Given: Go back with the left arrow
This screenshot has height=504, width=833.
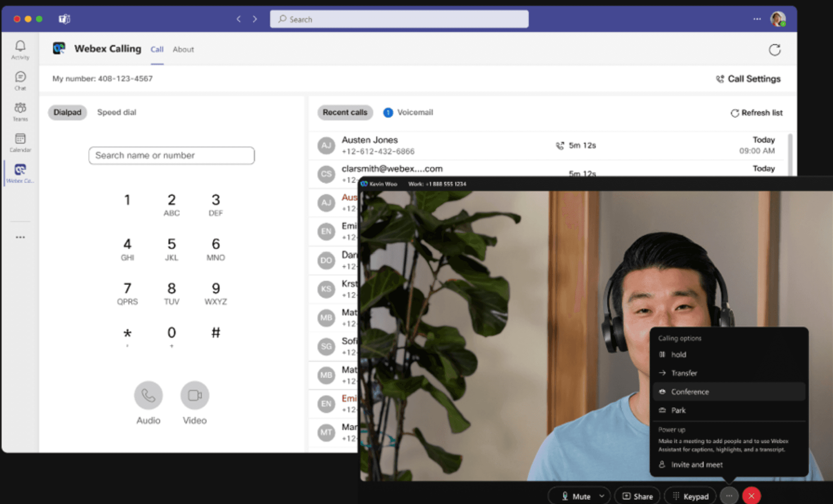Looking at the screenshot, I should (x=239, y=19).
